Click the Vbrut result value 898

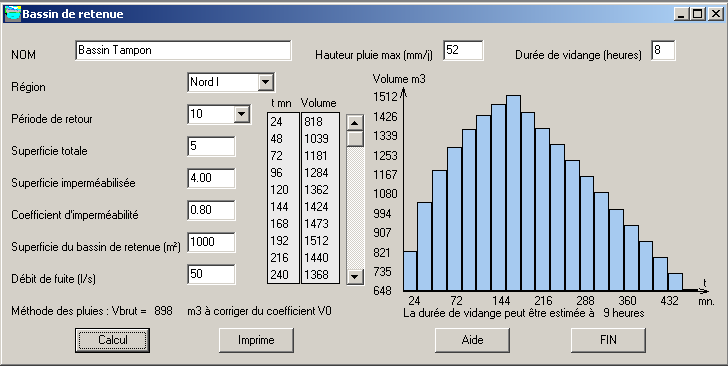[163, 311]
